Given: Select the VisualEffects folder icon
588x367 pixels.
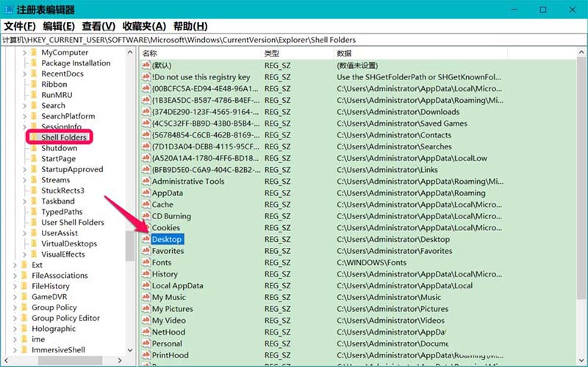Looking at the screenshot, I should pyautogui.click(x=34, y=254).
